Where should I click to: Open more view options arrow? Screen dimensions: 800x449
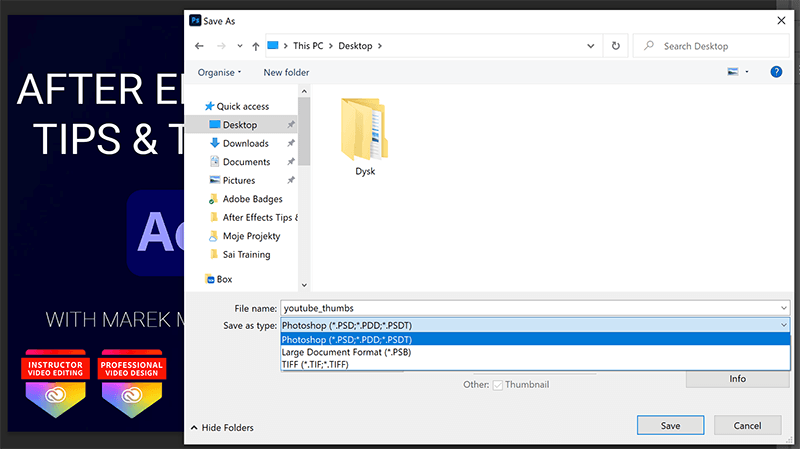click(x=747, y=72)
